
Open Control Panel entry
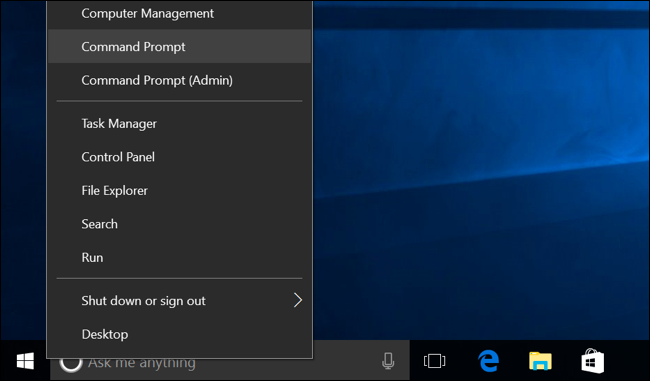179,157
